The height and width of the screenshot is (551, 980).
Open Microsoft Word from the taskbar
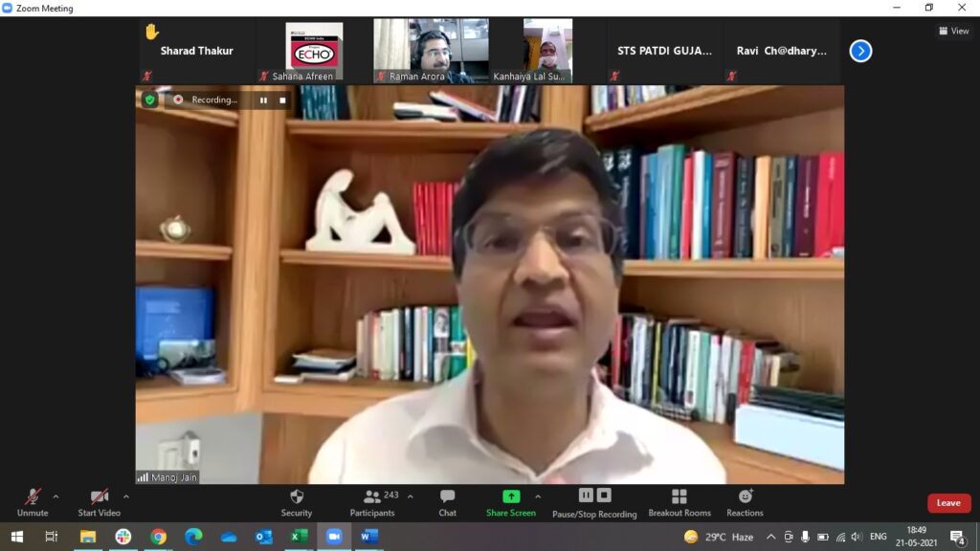coord(368,537)
